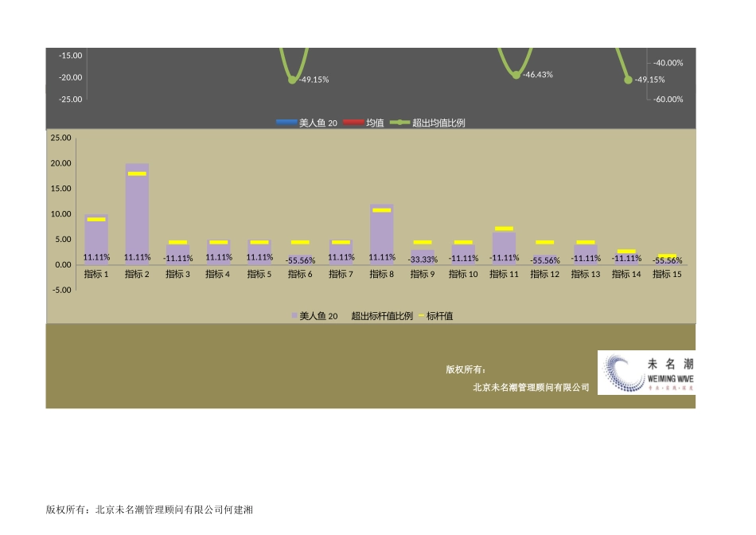Viewport: 756px width, 535px height.
Task: Click the 指标 8 purple bar
Action: click(382, 234)
